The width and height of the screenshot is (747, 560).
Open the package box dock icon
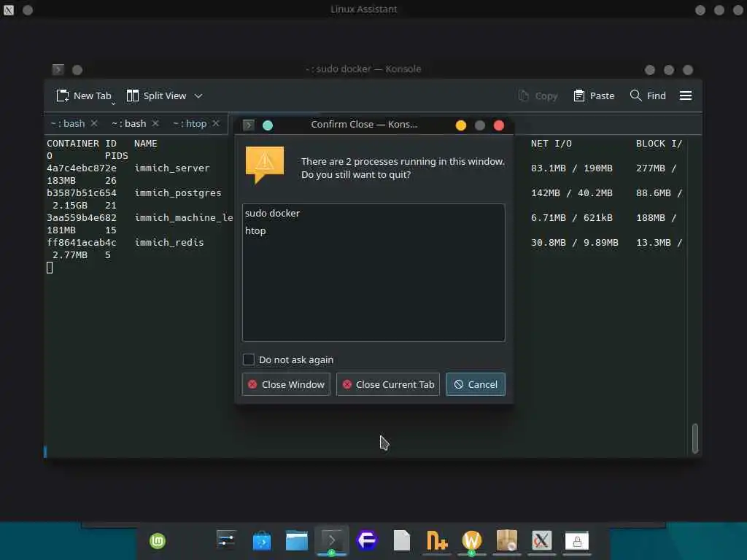[507, 540]
